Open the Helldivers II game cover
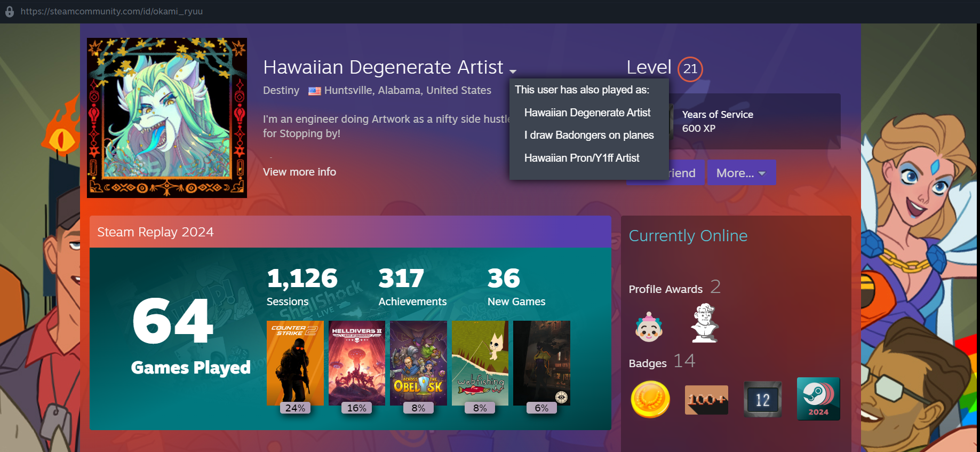Image resolution: width=980 pixels, height=452 pixels. (x=357, y=363)
